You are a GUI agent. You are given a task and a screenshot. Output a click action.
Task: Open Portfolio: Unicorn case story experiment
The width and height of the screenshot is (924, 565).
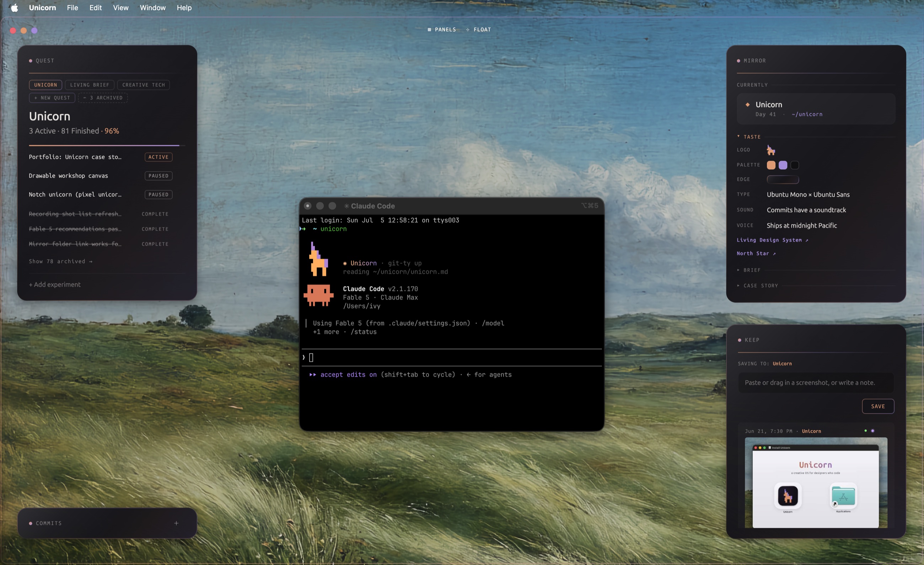(x=75, y=157)
